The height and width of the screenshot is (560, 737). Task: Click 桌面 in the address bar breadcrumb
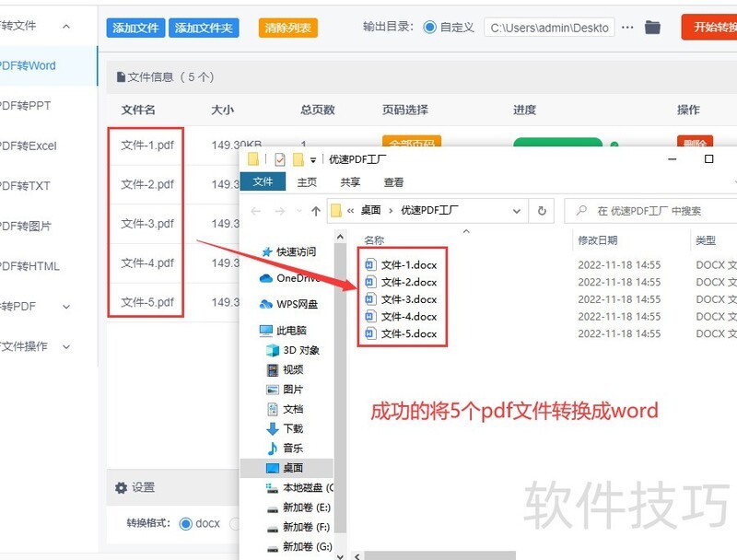[370, 211]
